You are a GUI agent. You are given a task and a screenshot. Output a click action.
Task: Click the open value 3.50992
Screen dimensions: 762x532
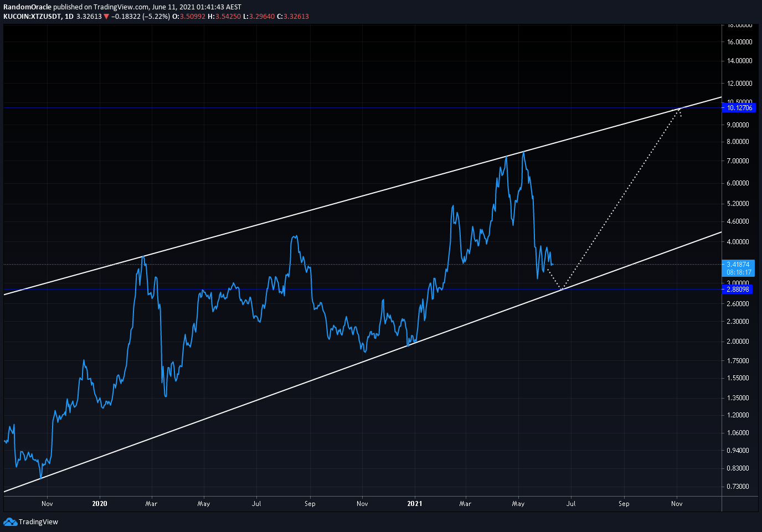point(193,17)
